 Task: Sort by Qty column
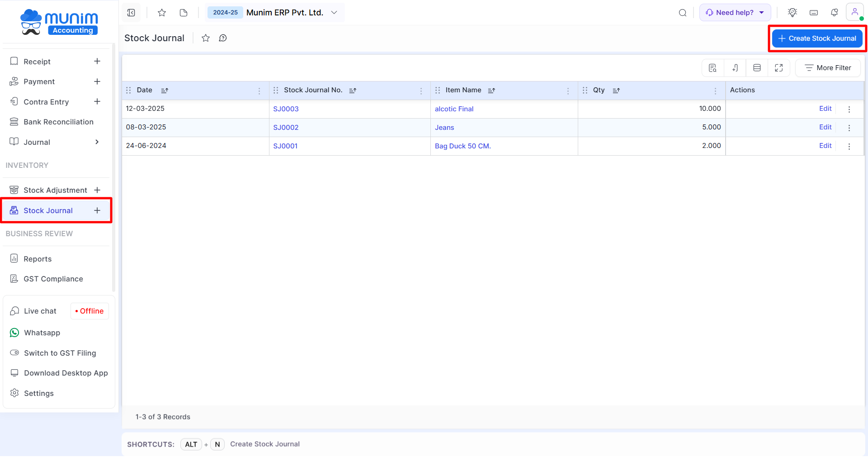point(616,90)
